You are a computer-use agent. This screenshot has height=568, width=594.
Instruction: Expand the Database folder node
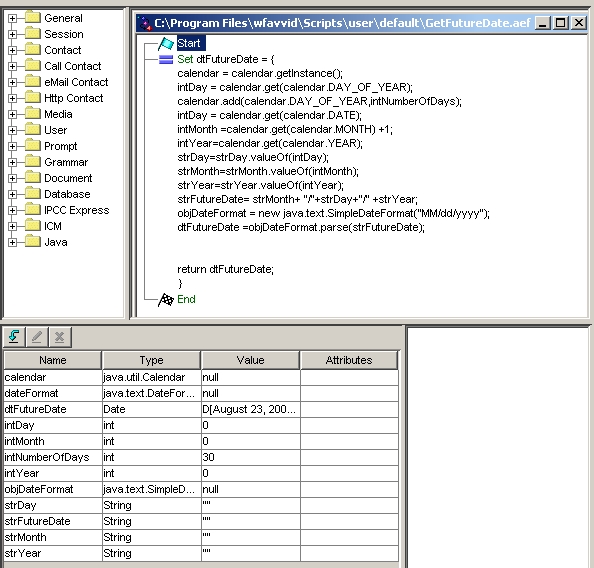[x=12, y=194]
